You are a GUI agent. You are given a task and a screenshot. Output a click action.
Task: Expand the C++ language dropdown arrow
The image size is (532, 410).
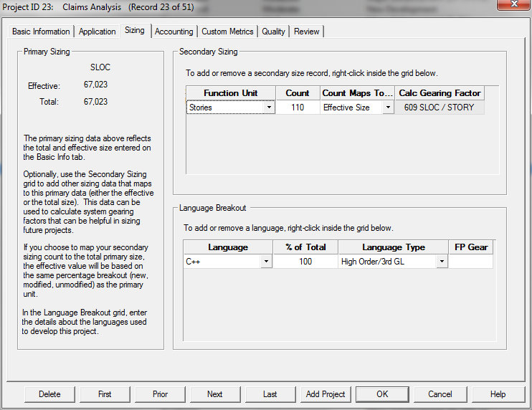[x=266, y=262]
